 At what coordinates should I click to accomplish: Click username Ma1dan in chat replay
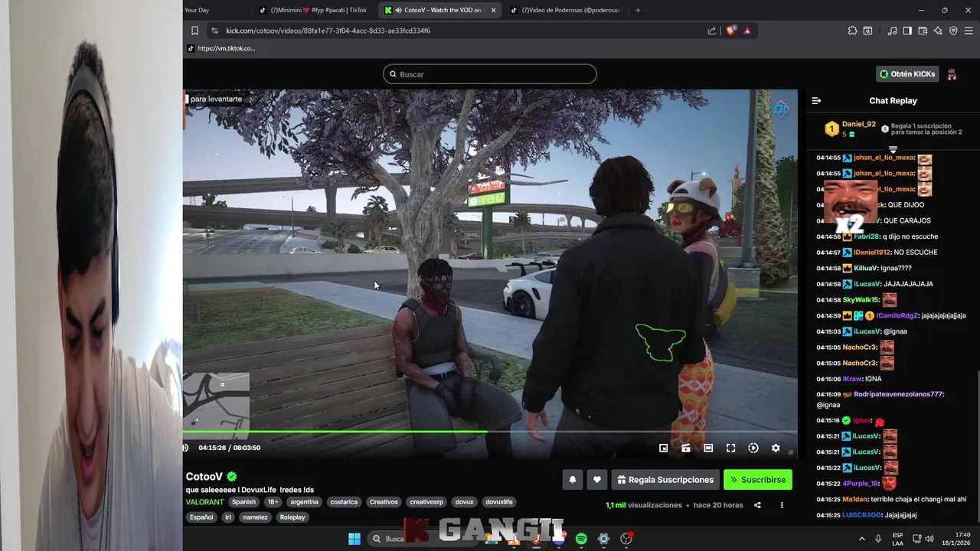tap(855, 499)
